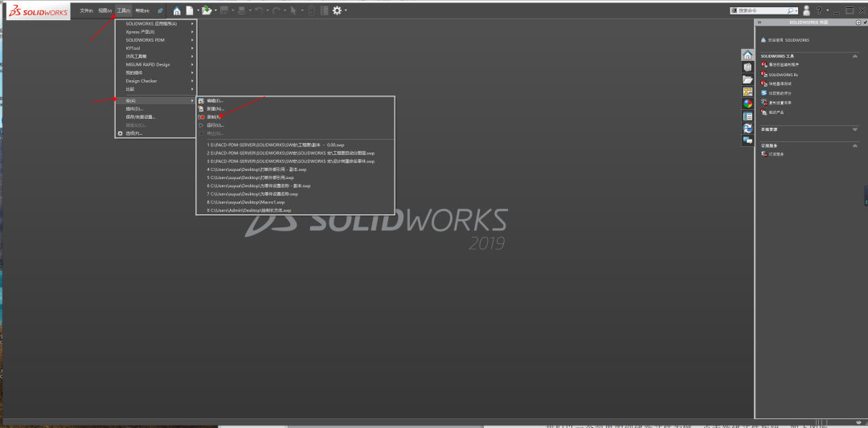868x428 pixels.
Task: Choose 新建(N)... in the macro submenu
Action: 296,109
